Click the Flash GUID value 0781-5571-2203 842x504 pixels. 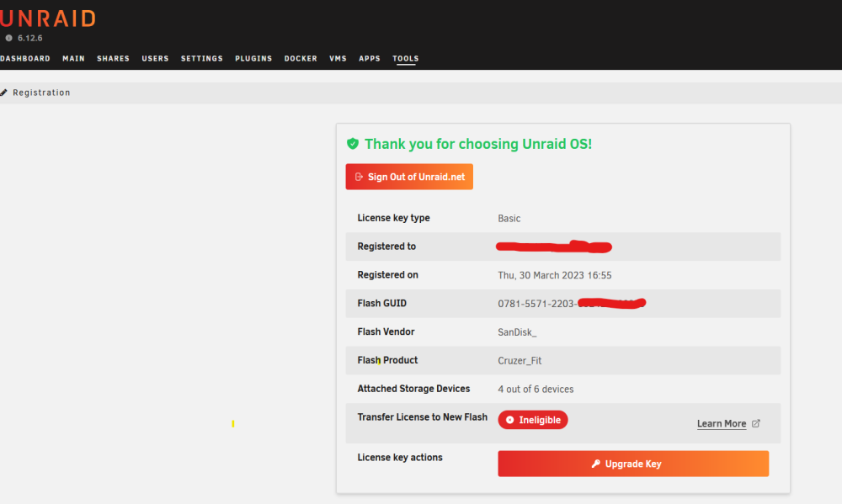pyautogui.click(x=536, y=304)
